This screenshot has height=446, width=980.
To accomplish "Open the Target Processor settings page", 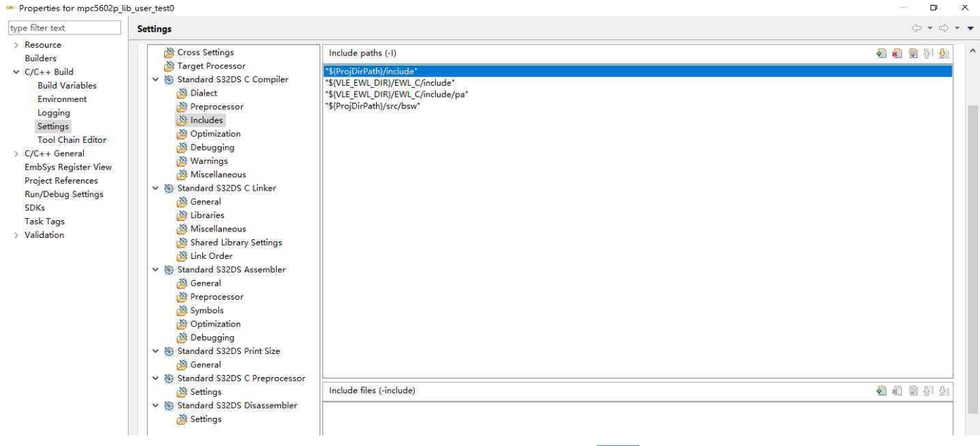I will coord(211,66).
